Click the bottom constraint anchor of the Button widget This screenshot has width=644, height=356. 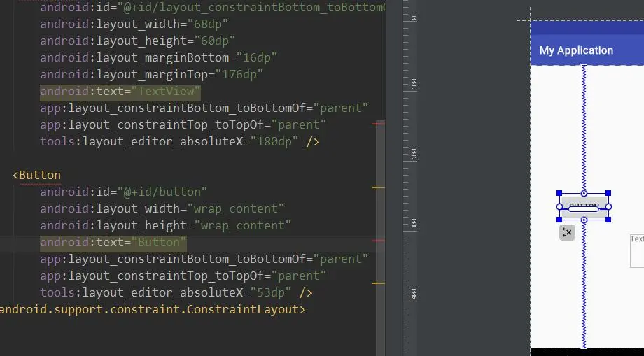coord(584,220)
